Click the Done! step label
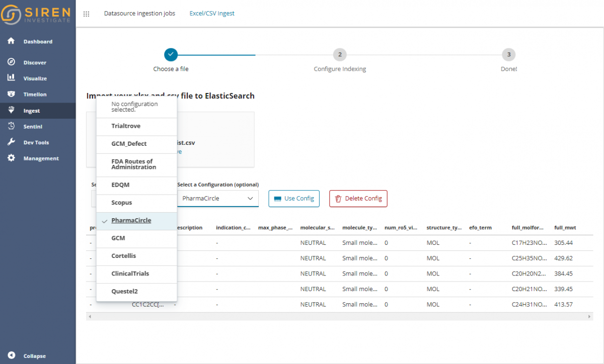The height and width of the screenshot is (364, 604). click(x=509, y=69)
